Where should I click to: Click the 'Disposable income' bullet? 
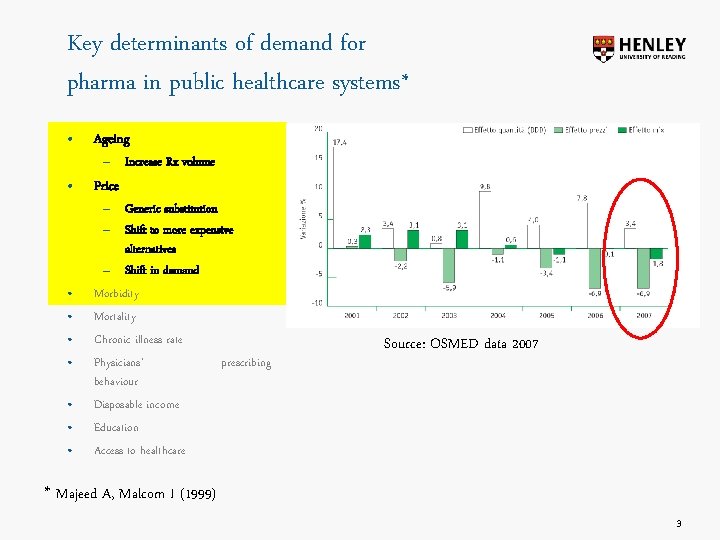(x=137, y=405)
